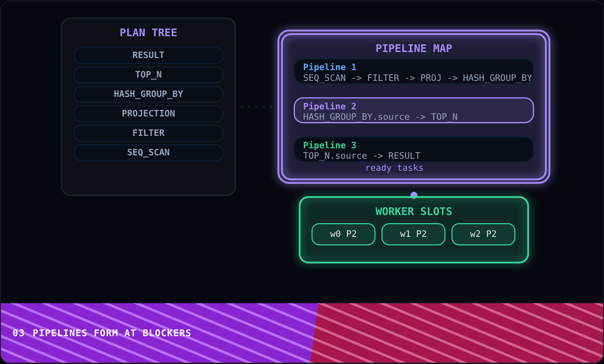Select the SEQ_SCAN plan tree node
Viewport: 604px width, 364px height.
148,152
